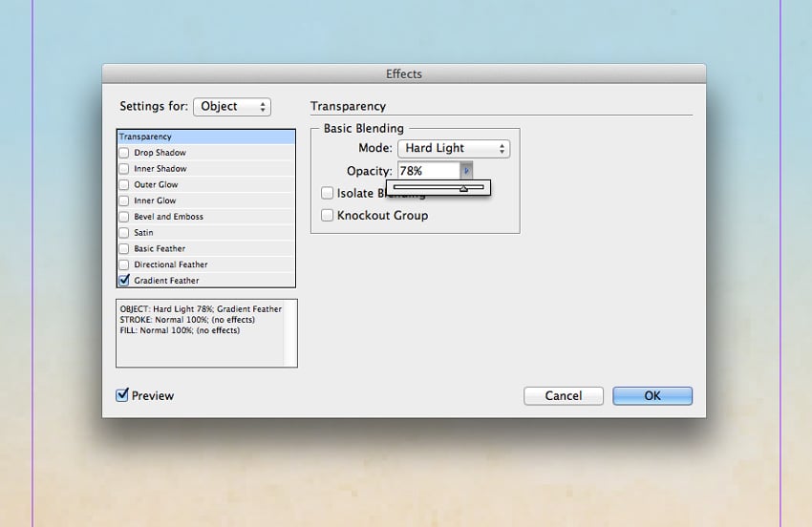Click the Cancel button
Viewport: 812px width, 527px height.
564,396
